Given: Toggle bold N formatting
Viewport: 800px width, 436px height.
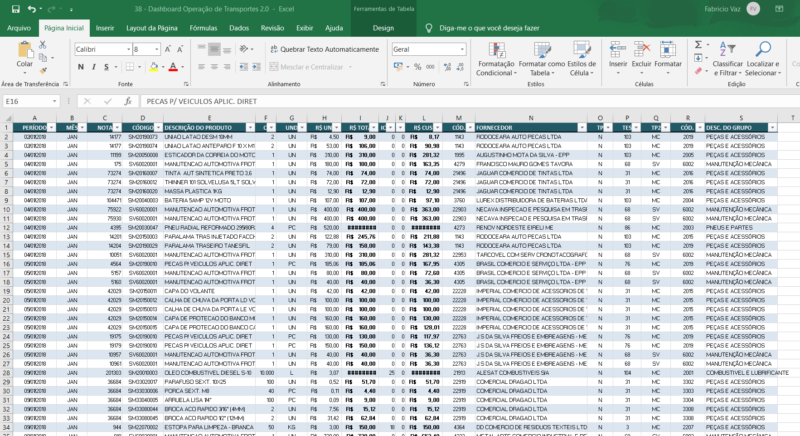Looking at the screenshot, I should point(81,67).
